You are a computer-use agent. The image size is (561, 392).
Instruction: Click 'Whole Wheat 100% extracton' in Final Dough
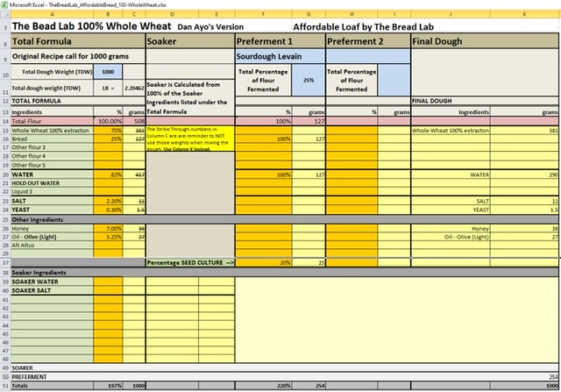pyautogui.click(x=451, y=131)
